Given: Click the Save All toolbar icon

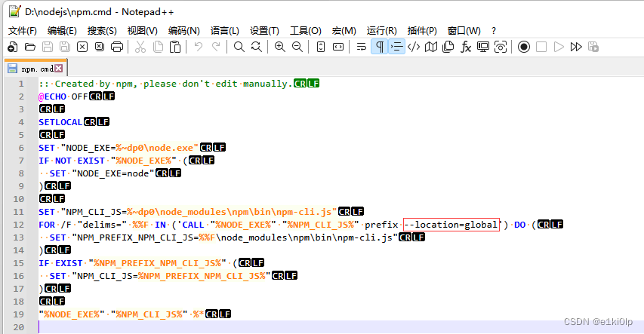Looking at the screenshot, I should coord(65,47).
